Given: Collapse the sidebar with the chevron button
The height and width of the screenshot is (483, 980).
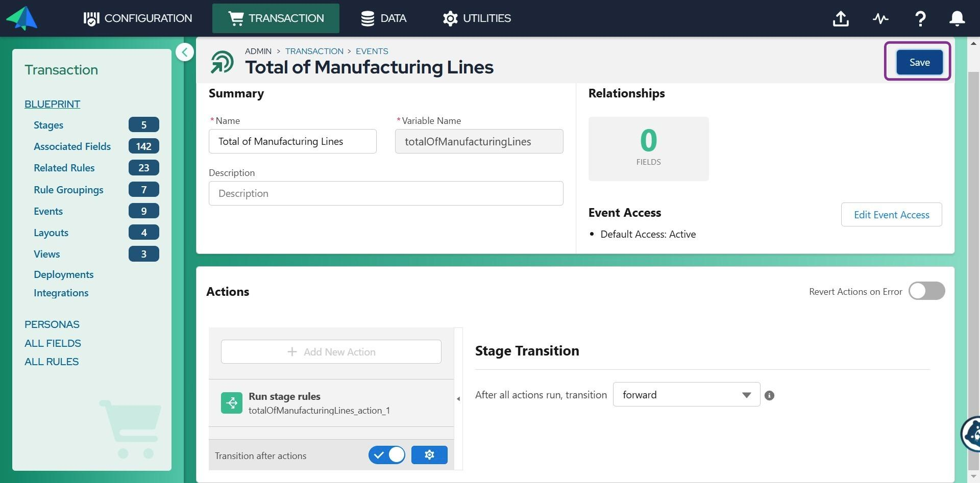Looking at the screenshot, I should coord(184,52).
